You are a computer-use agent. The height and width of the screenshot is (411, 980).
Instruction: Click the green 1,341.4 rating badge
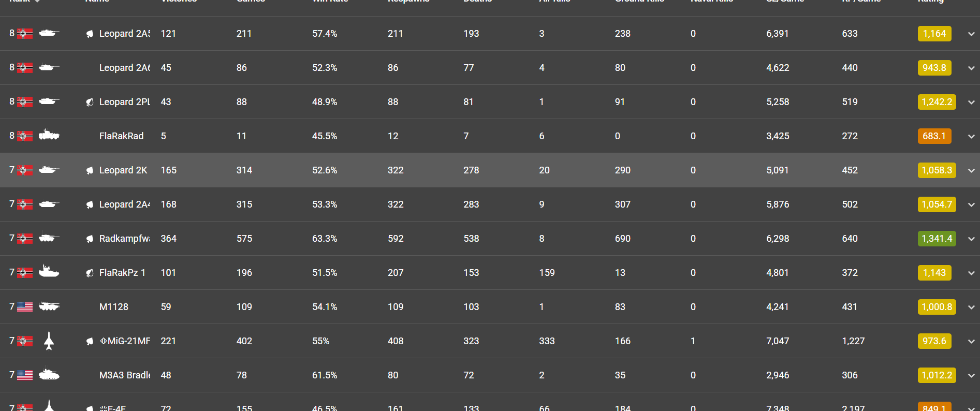coord(937,239)
